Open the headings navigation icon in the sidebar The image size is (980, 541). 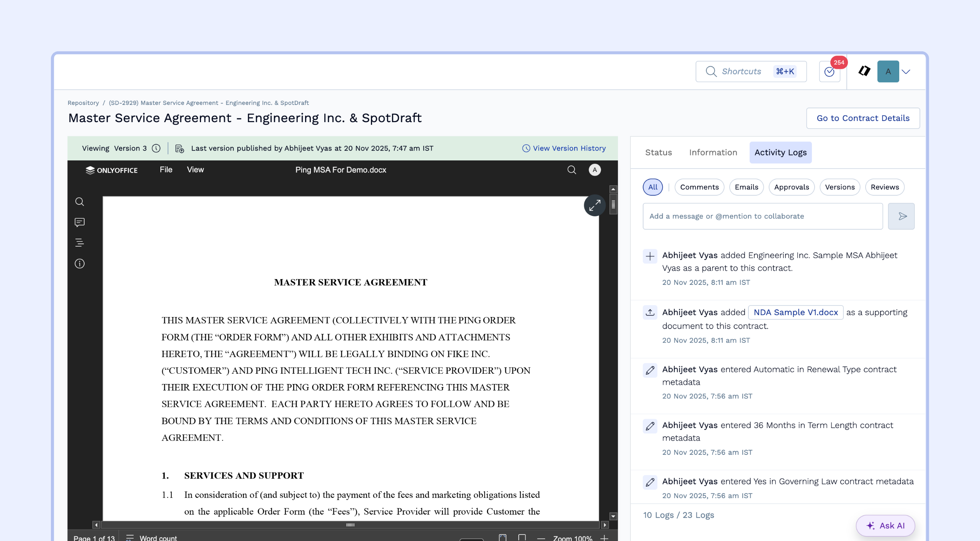tap(80, 243)
